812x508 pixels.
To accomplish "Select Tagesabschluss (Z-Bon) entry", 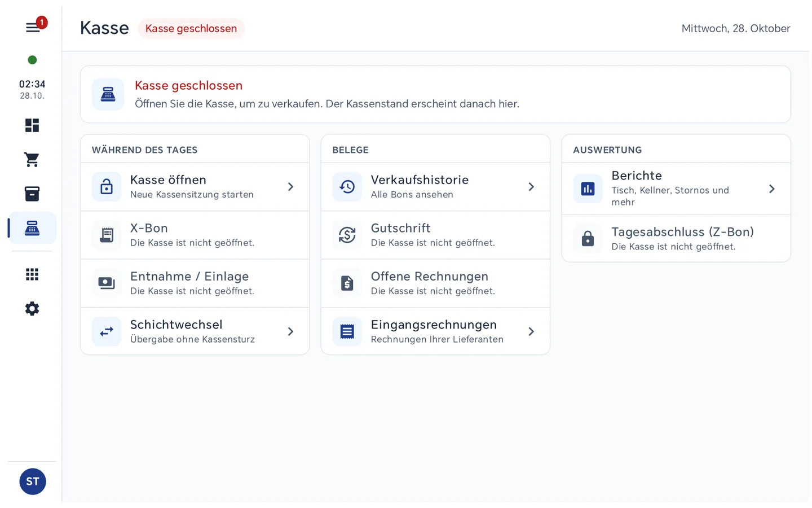I will click(x=676, y=238).
